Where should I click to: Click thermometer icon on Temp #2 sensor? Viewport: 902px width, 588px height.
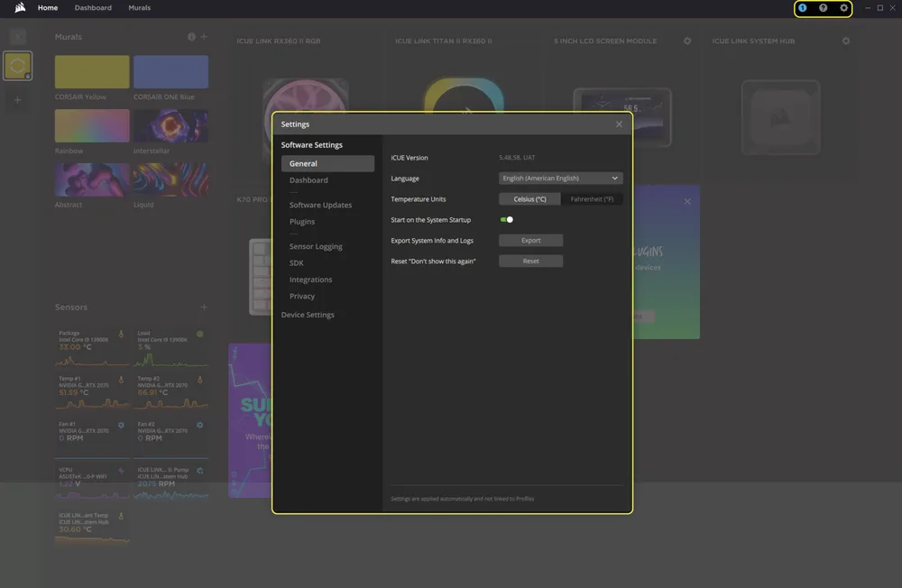point(199,380)
